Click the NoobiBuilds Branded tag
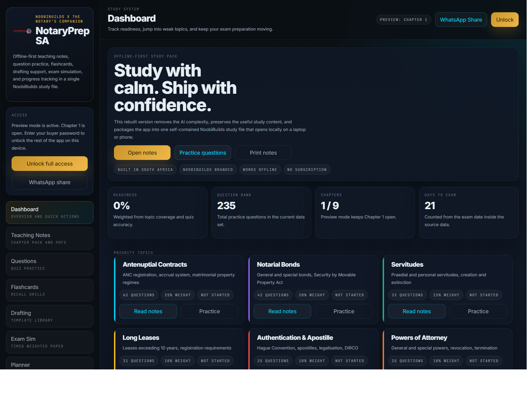532x399 pixels. click(208, 170)
